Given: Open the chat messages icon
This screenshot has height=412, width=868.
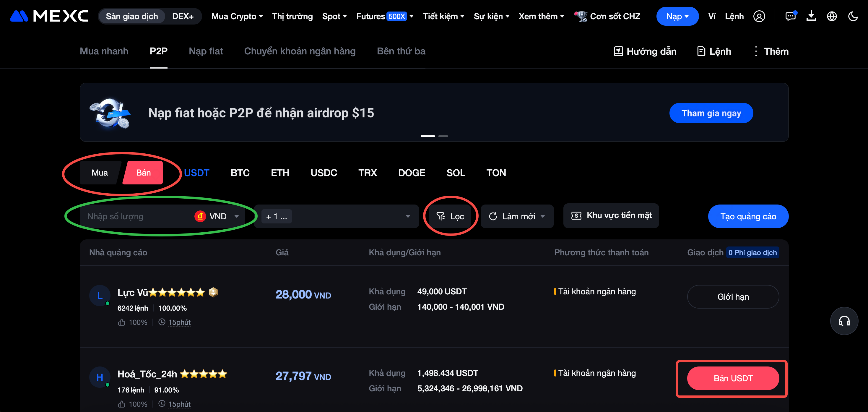Looking at the screenshot, I should click(x=790, y=16).
